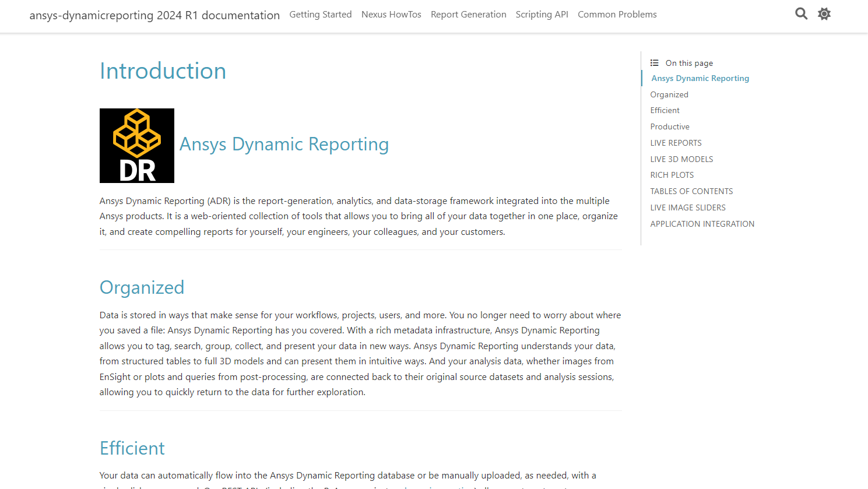Click the 'On this page' list icon
The width and height of the screenshot is (868, 489).
[x=655, y=63]
